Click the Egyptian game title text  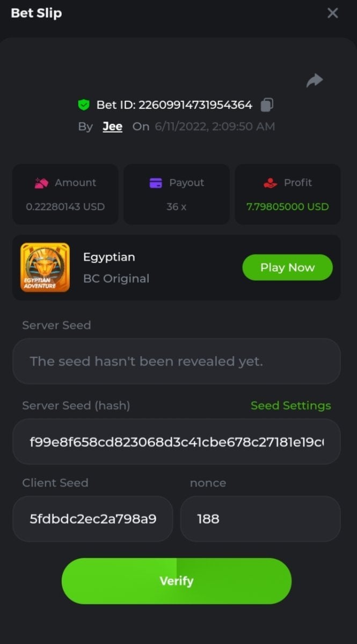(109, 257)
